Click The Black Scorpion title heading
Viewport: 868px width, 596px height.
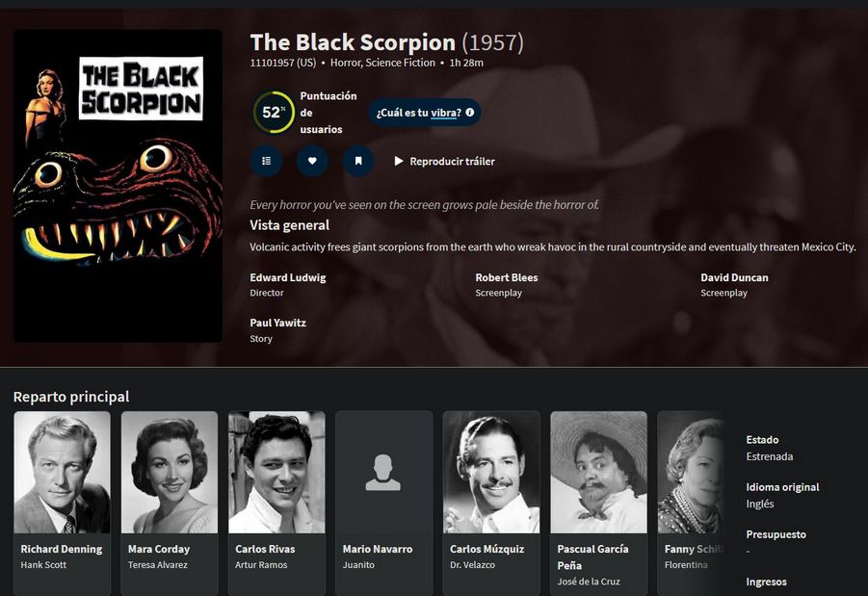click(x=353, y=42)
